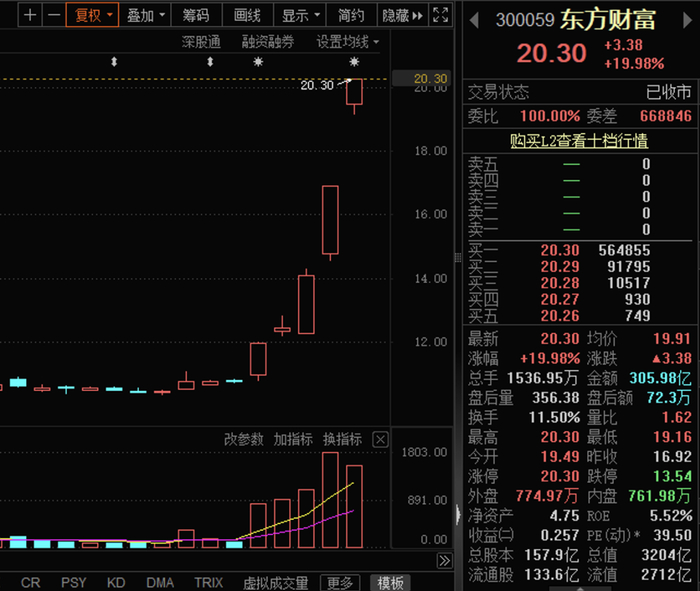The width and height of the screenshot is (700, 591).
Task: Click the panel divider grip handle
Action: tap(458, 257)
